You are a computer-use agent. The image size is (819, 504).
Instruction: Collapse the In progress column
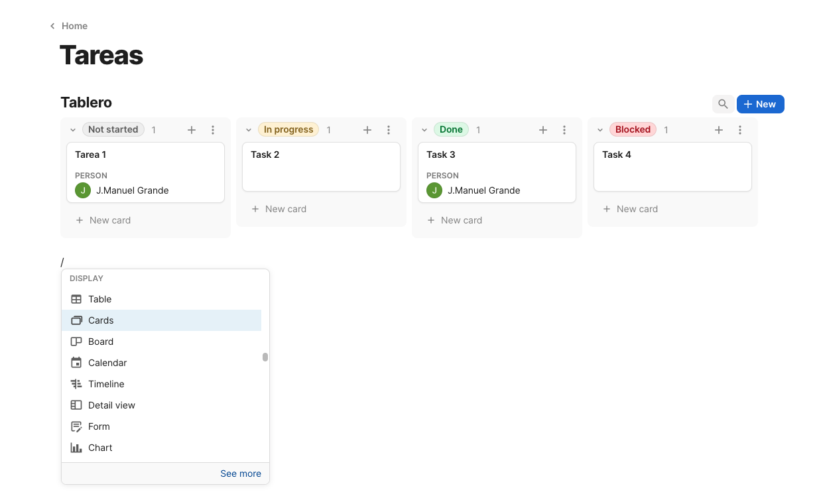coord(249,130)
